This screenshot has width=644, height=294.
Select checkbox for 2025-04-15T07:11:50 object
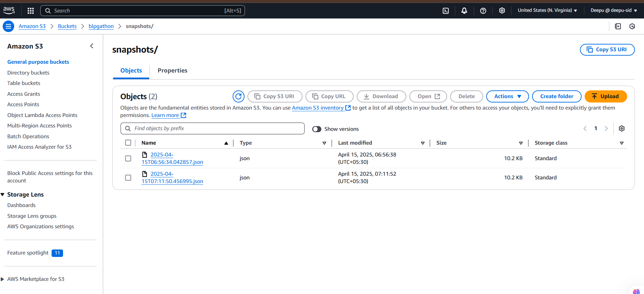[128, 178]
